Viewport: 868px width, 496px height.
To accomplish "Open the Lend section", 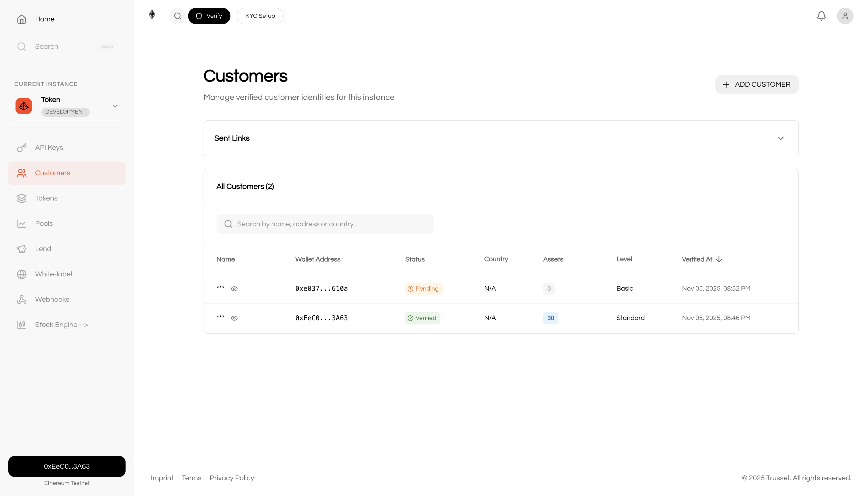I will tap(43, 248).
